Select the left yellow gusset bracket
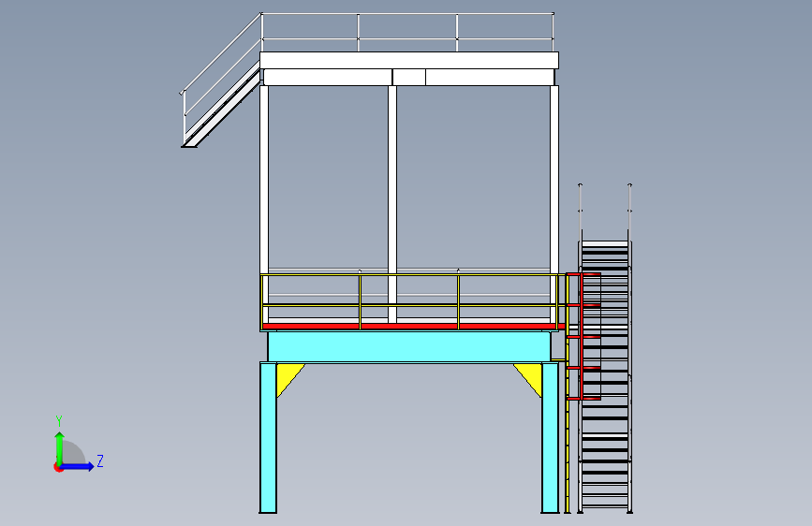The width and height of the screenshot is (812, 526). [288, 377]
